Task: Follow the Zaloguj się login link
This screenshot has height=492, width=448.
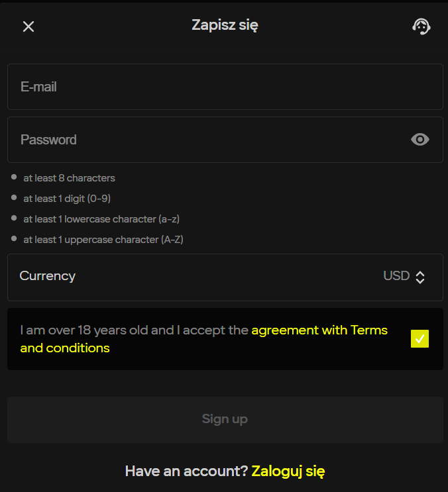Action: pyautogui.click(x=288, y=471)
